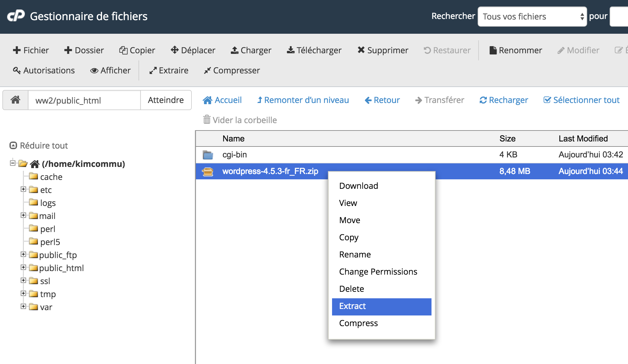Click the Remonter d'un niveau link
The width and height of the screenshot is (628, 364).
point(303,100)
